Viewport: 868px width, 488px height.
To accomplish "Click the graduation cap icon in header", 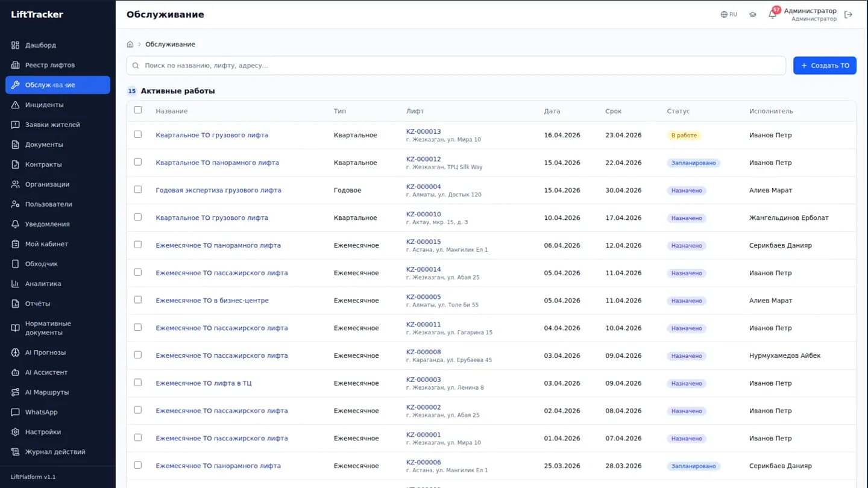I will tap(753, 14).
